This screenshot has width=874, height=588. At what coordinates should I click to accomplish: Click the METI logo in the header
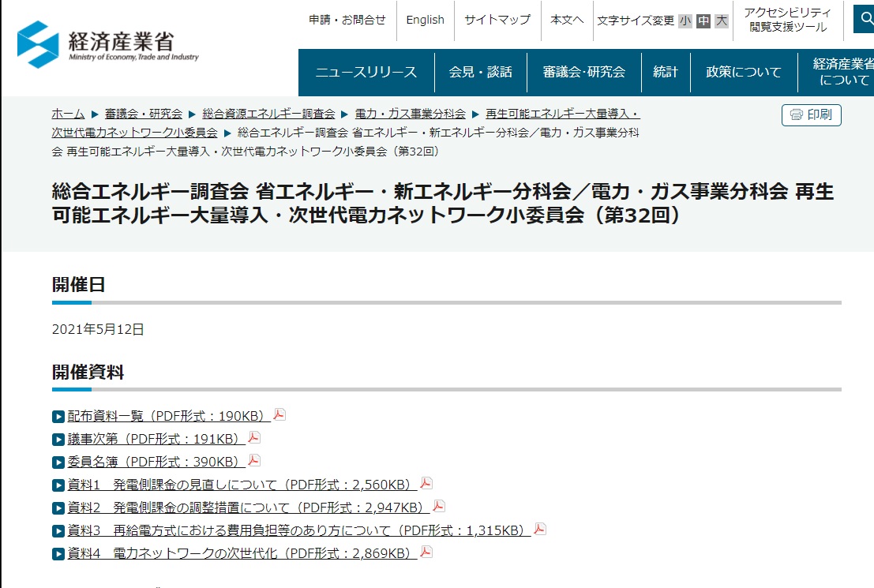click(108, 44)
